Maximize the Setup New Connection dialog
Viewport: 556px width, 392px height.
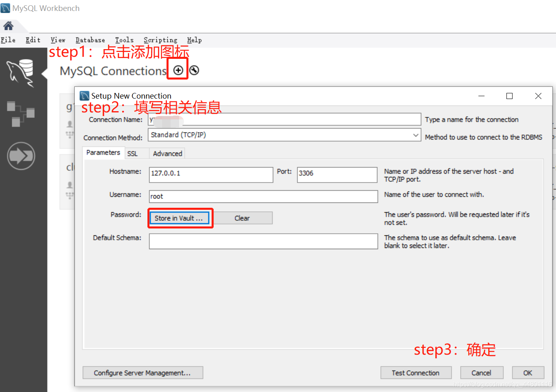point(509,96)
